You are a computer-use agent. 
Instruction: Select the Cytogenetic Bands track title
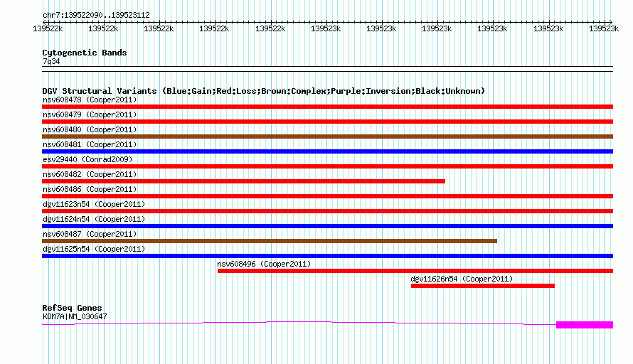coord(85,53)
